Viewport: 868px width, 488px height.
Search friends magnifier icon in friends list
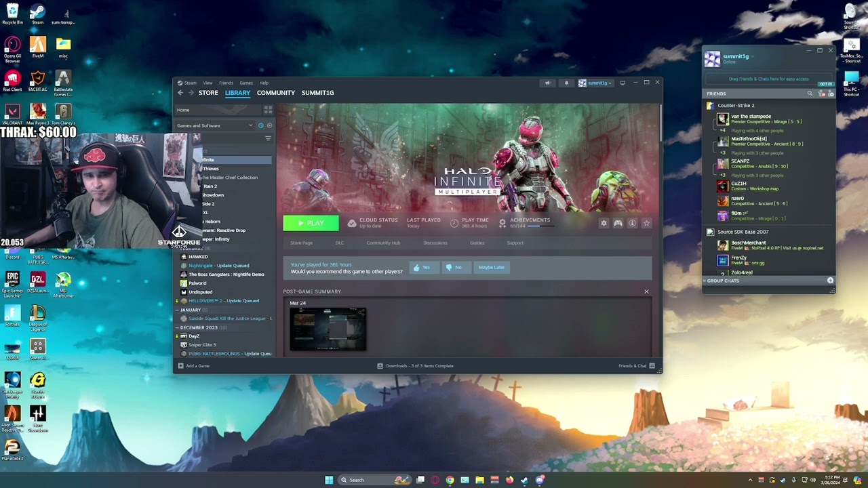[810, 94]
